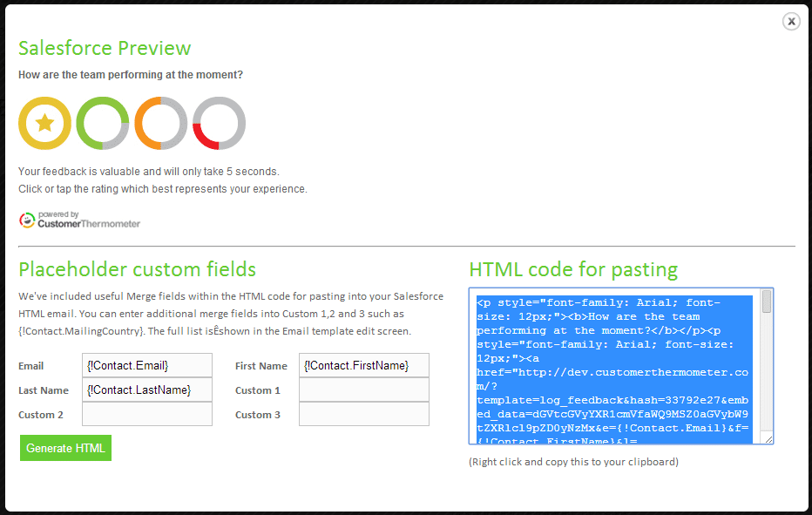Choose the orange circle rating icon
The width and height of the screenshot is (812, 515).
tap(161, 124)
